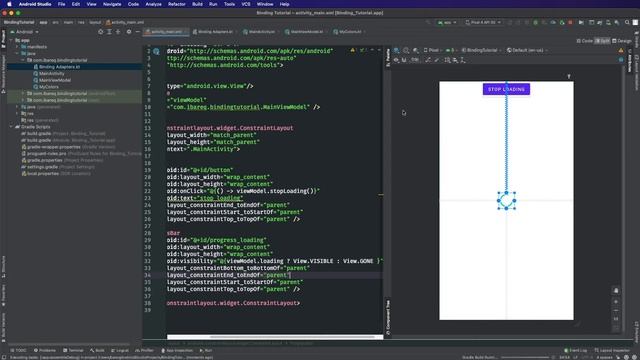Open the File menu

pos(61,4)
